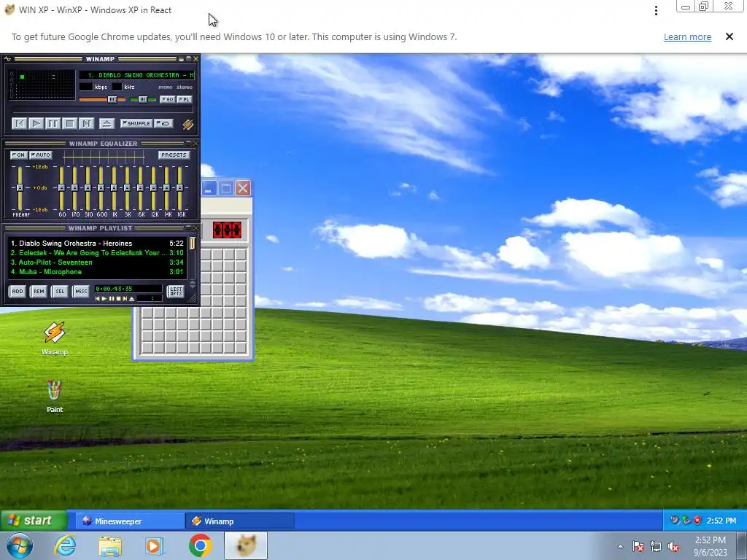Open the Winamp desktop shortcut icon
The image size is (747, 560).
pyautogui.click(x=54, y=338)
